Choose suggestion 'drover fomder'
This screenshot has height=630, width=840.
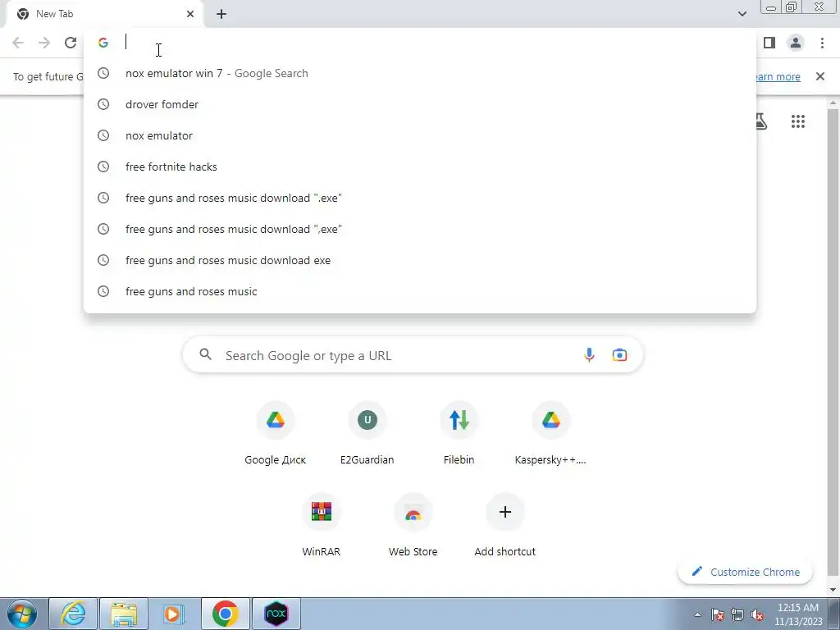coord(420,104)
